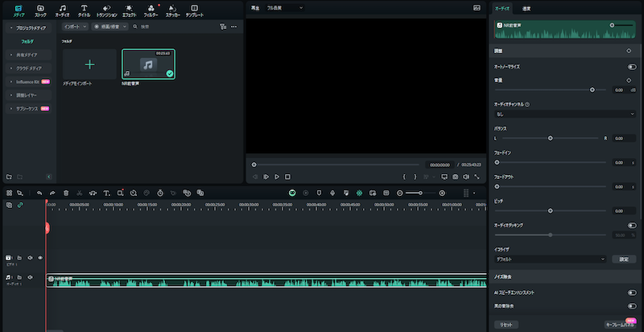Click the Reset (リセット) button

[506, 325]
